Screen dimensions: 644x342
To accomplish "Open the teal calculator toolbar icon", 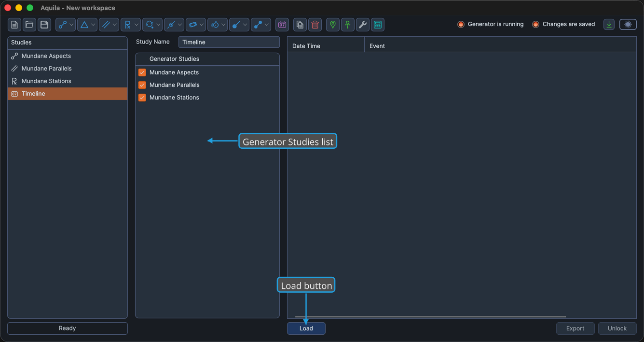I will 378,25.
